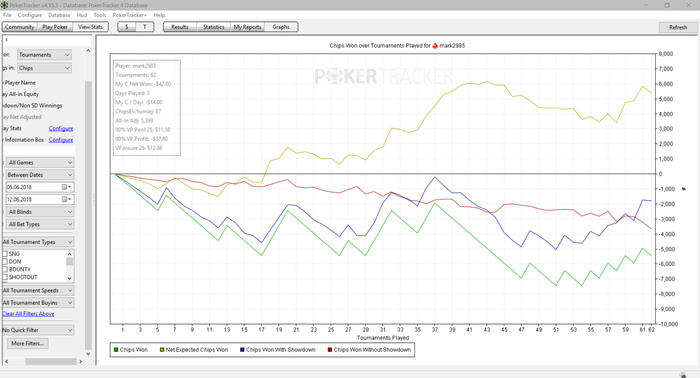Check the SNG tournament type box
This screenshot has height=378, width=700.
click(x=5, y=253)
